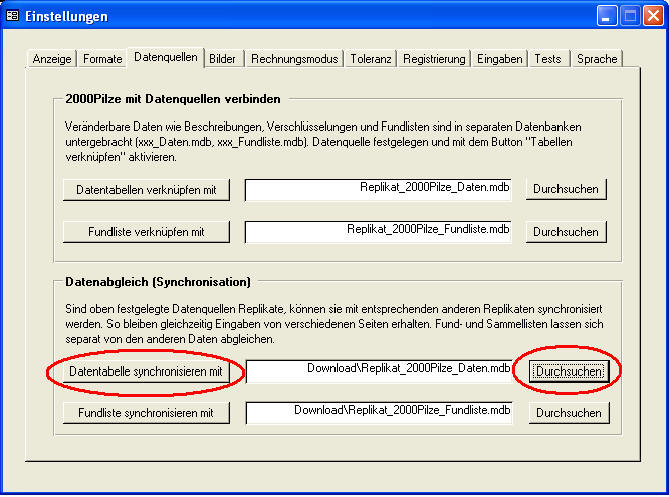Viewport: 669px width, 497px height.
Task: Focus the Download\Replikat_2000Pilze_Fundliste.mdb path field
Action: (x=378, y=413)
